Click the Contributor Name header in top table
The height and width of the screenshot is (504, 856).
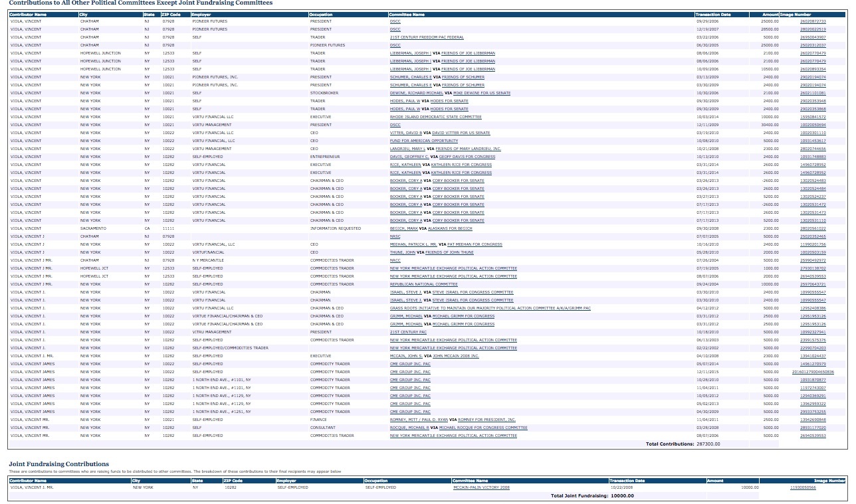click(29, 14)
